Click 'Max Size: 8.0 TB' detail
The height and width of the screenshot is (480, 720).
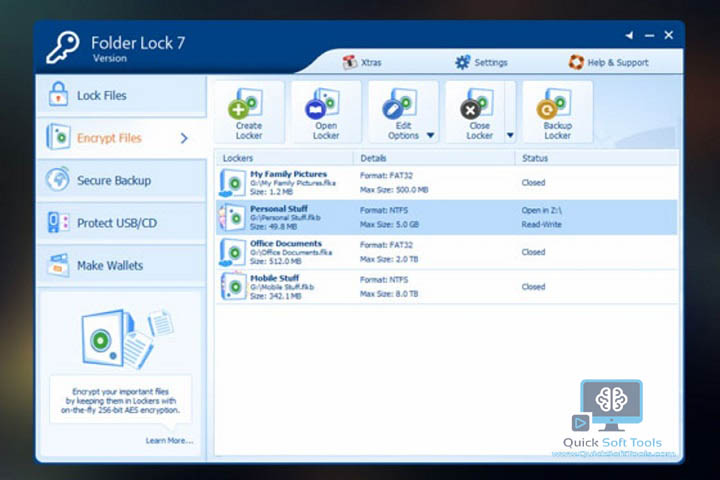point(389,294)
